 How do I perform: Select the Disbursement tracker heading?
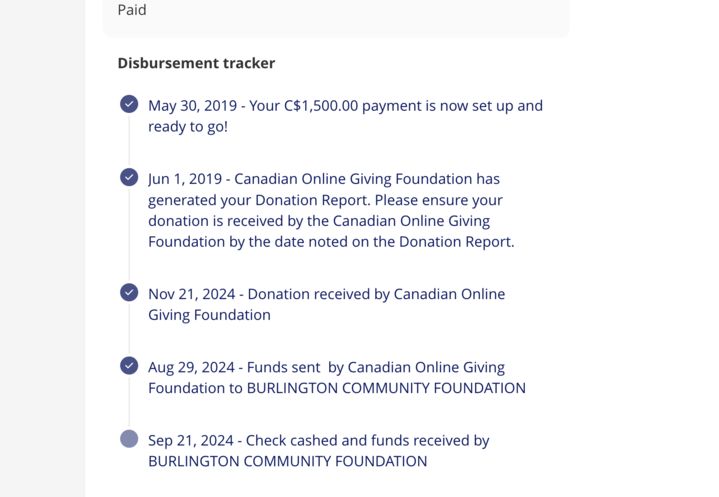tap(196, 63)
